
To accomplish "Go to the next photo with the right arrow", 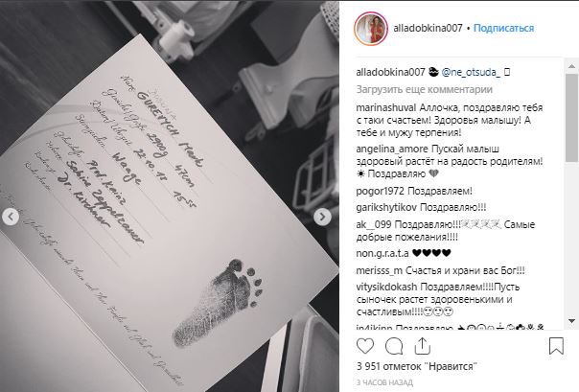I will click(x=322, y=217).
